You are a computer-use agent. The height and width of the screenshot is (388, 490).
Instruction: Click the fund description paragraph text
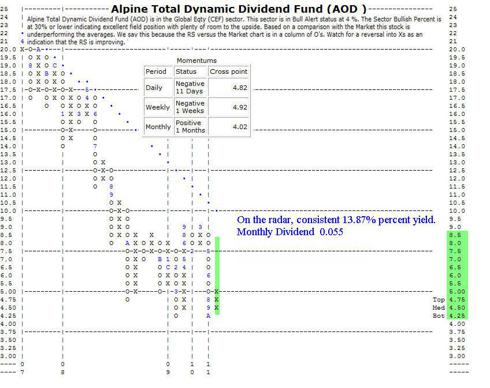(233, 31)
